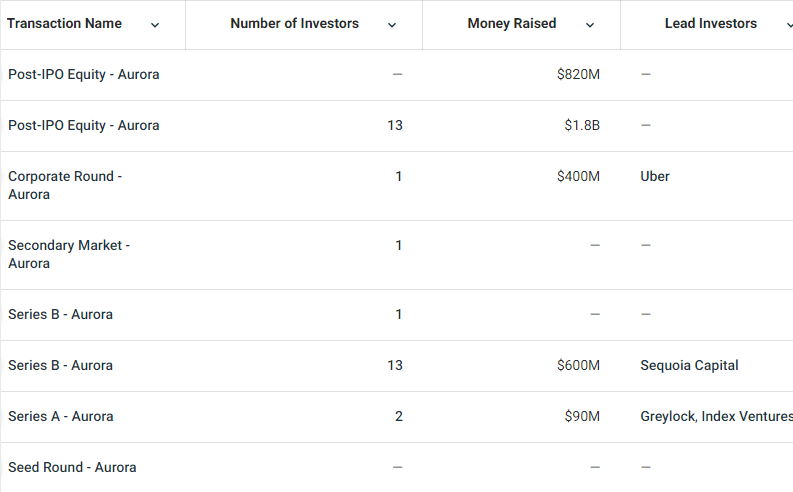Open Seed Round - Aurora transaction link
The image size is (793, 492).
tap(72, 467)
